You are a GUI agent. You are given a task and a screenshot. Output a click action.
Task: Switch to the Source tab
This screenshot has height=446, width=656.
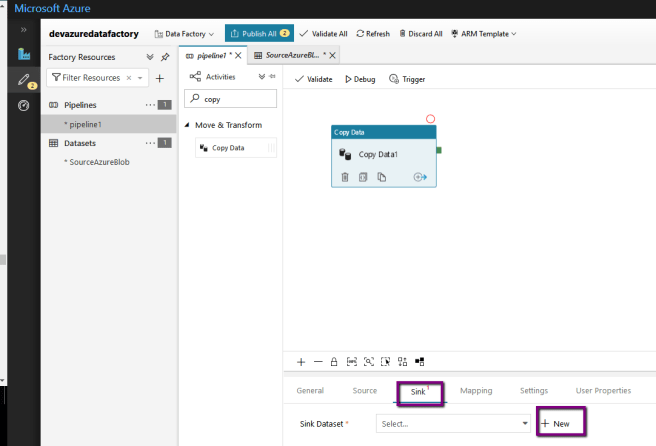coord(364,390)
